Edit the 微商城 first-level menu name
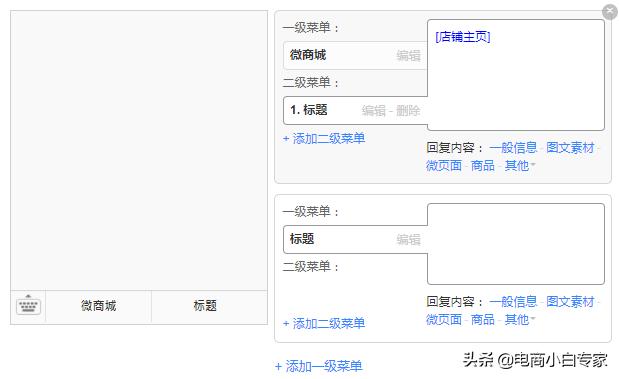Viewport: 619px width, 379px height. [x=409, y=56]
